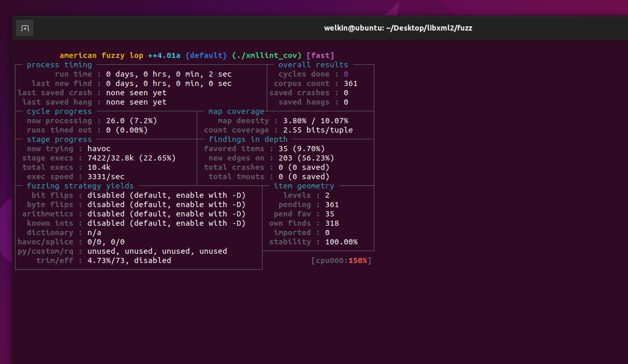Click the '(./xmllint_cov)' target name
This screenshot has height=364, width=628.
tap(267, 55)
